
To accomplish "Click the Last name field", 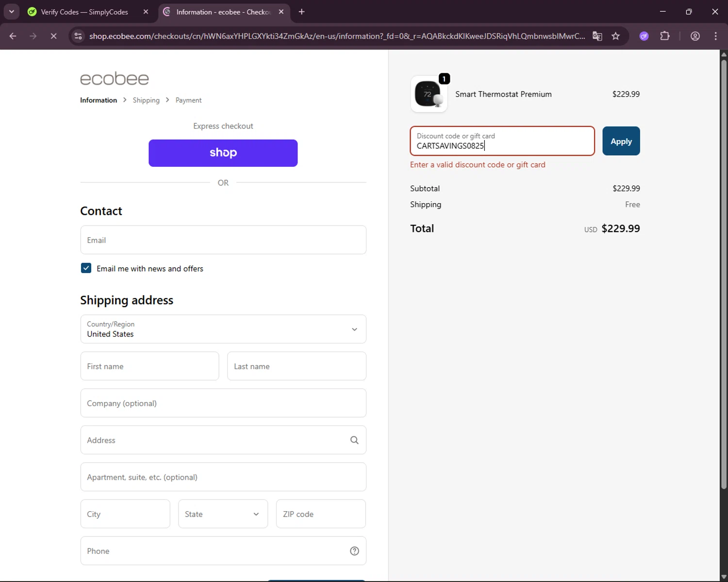I will pos(297,366).
